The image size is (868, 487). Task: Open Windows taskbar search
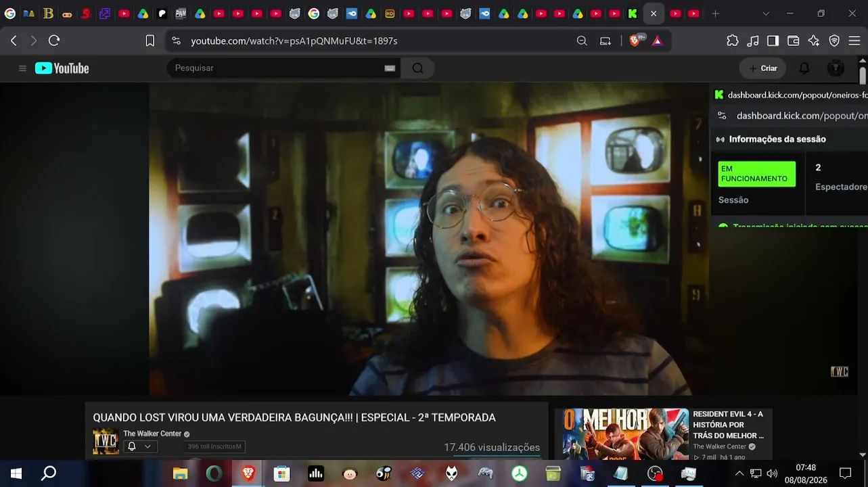click(x=49, y=473)
